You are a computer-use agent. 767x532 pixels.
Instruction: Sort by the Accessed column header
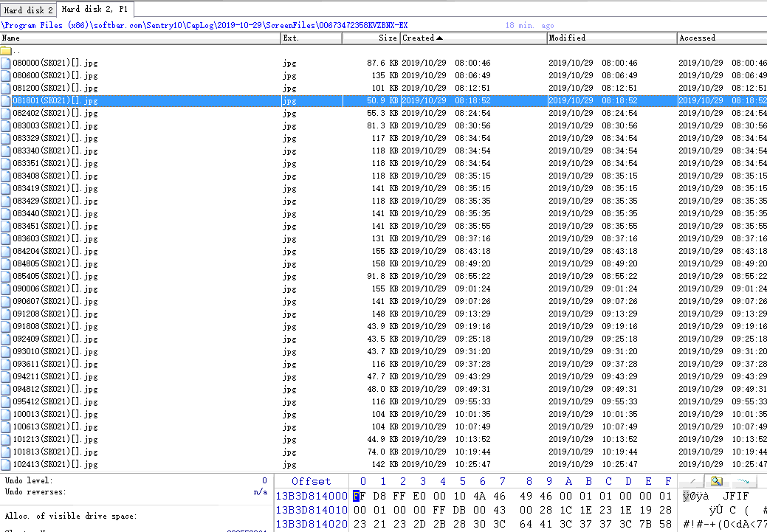(722, 38)
